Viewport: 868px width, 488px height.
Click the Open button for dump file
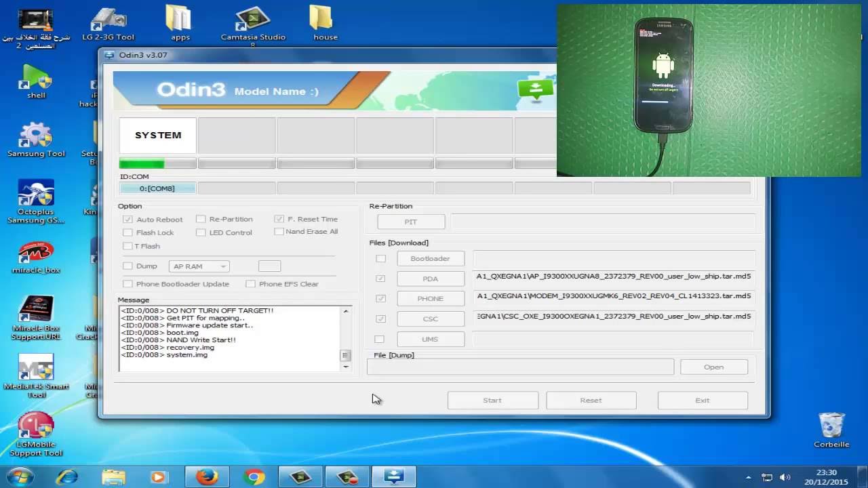(x=714, y=367)
